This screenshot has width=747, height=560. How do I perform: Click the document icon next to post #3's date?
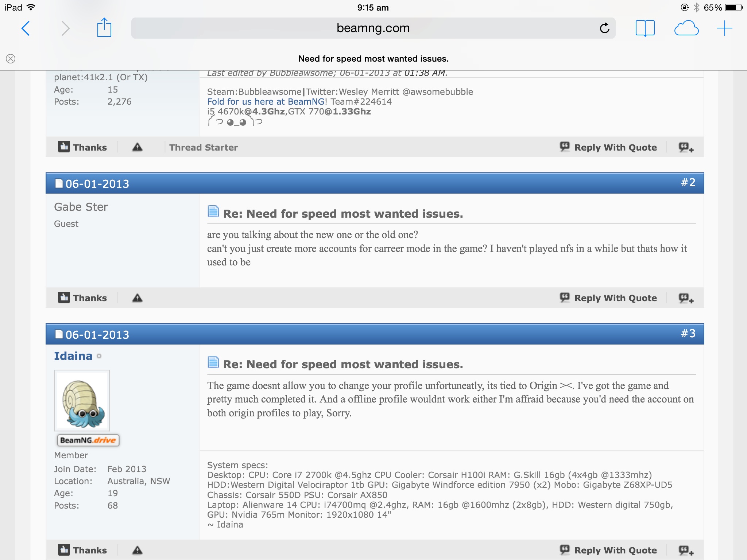(x=59, y=334)
